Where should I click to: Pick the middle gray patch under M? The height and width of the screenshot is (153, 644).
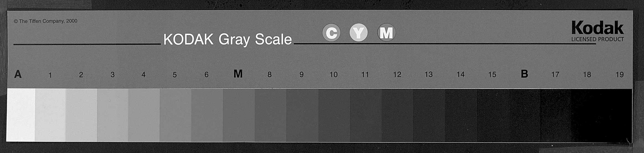tap(239, 115)
